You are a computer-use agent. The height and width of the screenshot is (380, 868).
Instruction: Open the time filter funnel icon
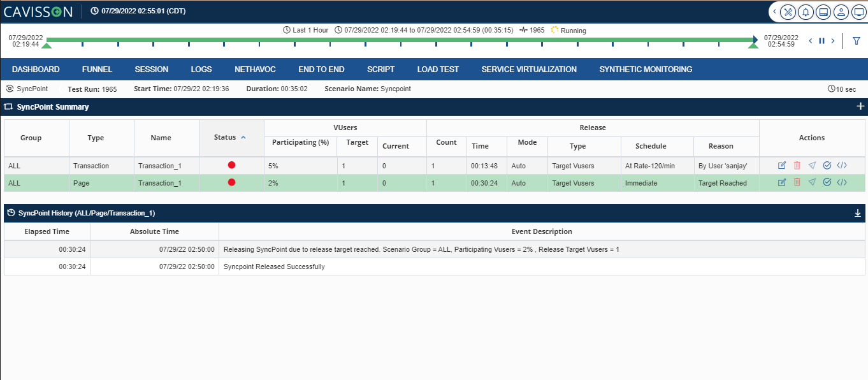857,41
